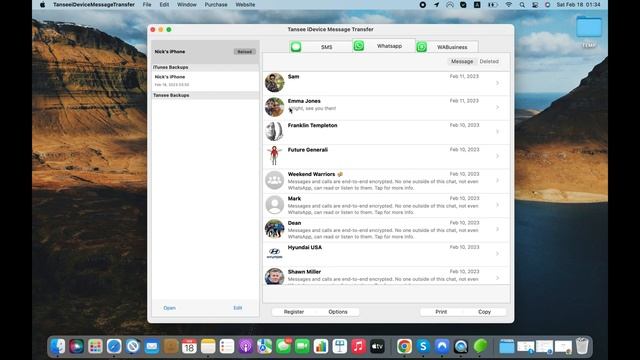Open the File menu

point(147,4)
